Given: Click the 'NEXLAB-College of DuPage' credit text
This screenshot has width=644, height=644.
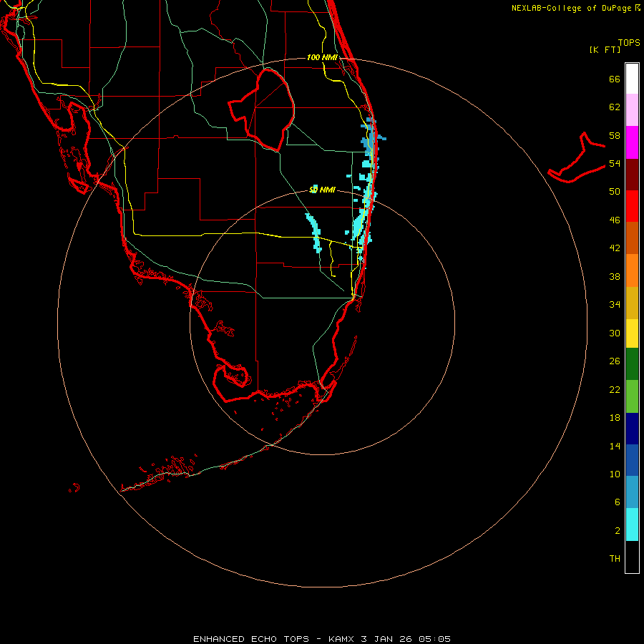Looking at the screenshot, I should 572,8.
